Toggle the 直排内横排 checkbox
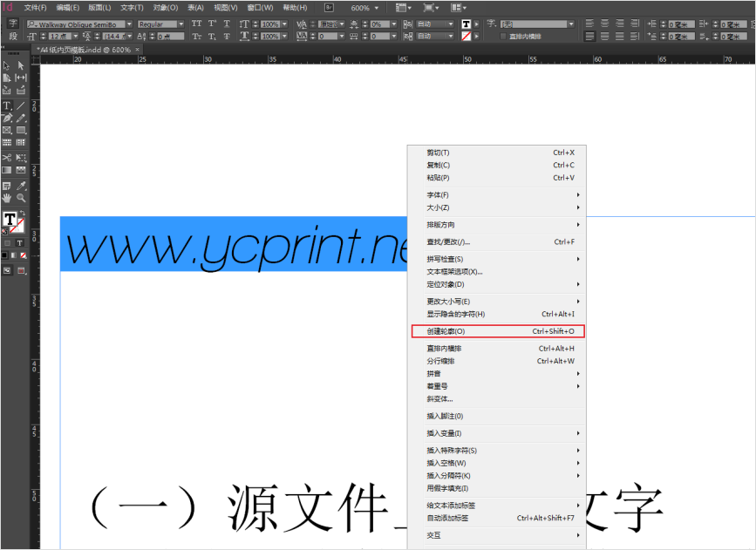 pos(503,37)
